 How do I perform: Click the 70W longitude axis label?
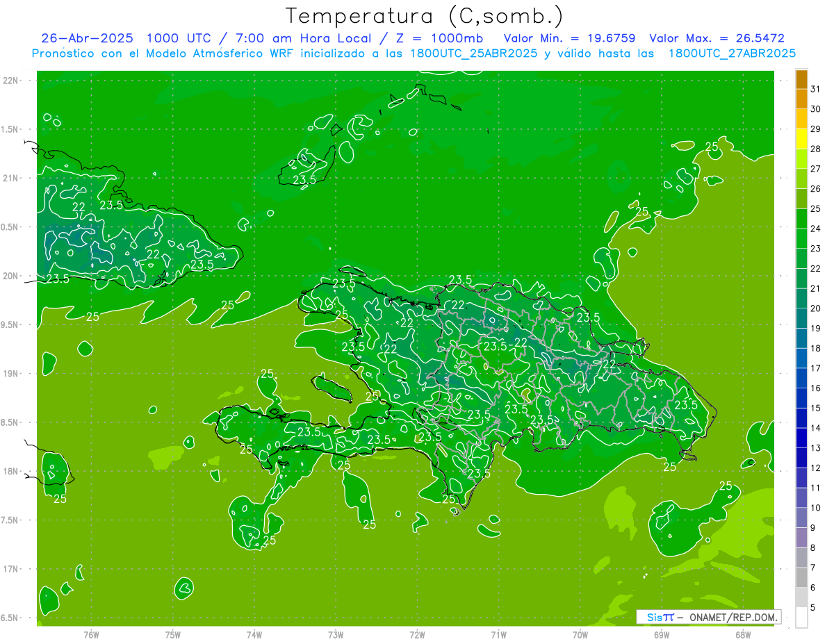(x=580, y=634)
